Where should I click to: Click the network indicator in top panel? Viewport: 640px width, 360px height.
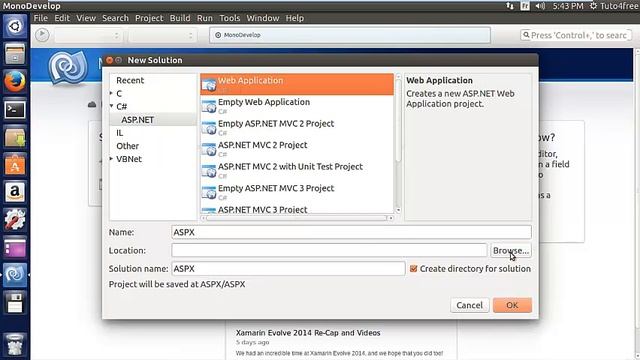tap(510, 6)
